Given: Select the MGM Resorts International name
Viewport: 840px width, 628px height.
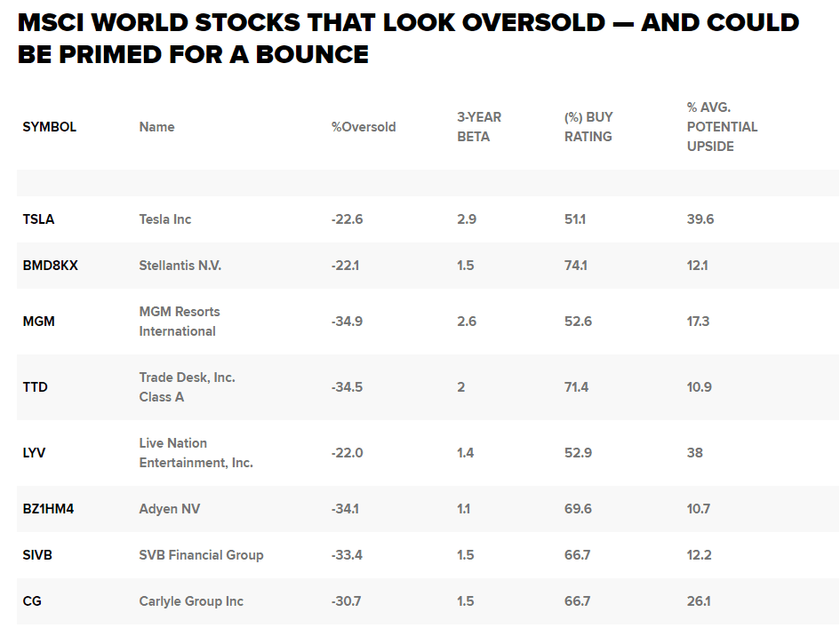Looking at the screenshot, I should point(179,322).
